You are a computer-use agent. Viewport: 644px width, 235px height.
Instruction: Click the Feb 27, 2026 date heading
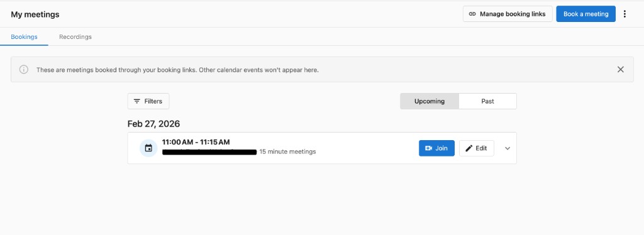coord(153,124)
